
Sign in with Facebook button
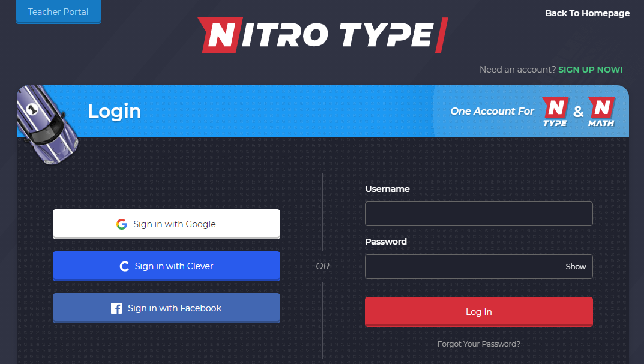(166, 308)
